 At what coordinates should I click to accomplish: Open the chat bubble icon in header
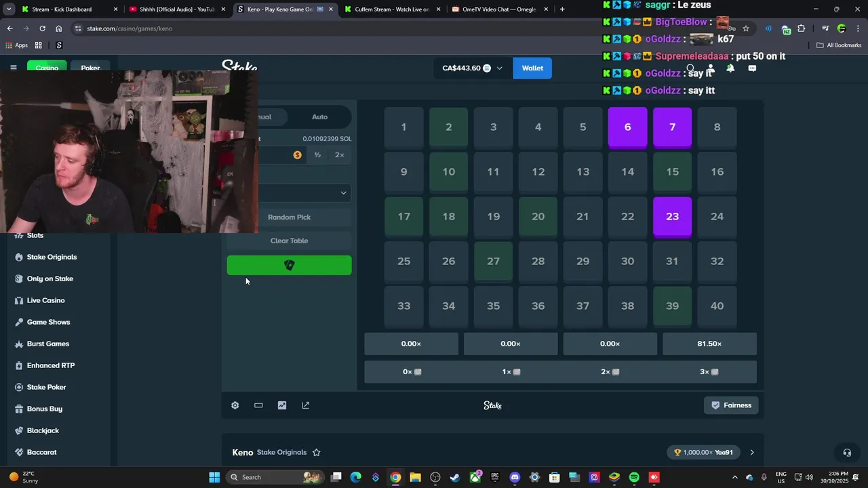[752, 68]
